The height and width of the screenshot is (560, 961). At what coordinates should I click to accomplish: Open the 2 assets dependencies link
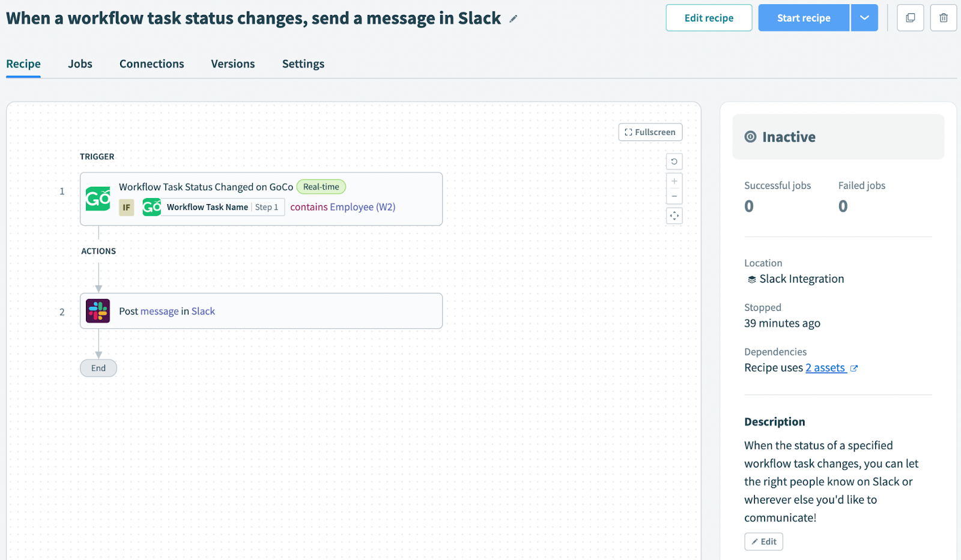point(826,368)
